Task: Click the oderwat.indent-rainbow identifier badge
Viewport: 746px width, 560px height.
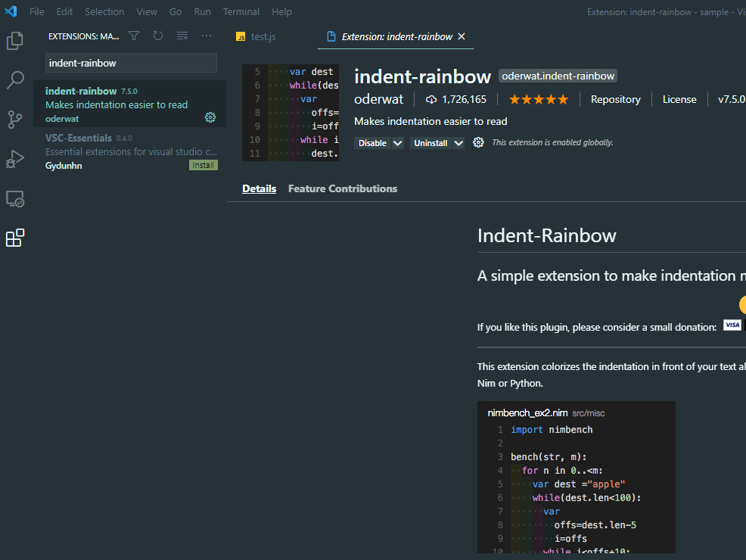Action: [558, 76]
